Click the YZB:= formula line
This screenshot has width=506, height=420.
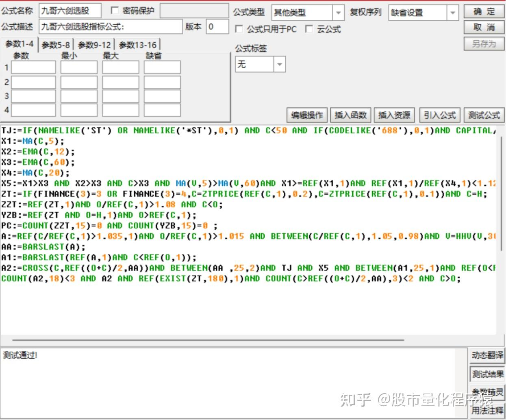coord(99,215)
